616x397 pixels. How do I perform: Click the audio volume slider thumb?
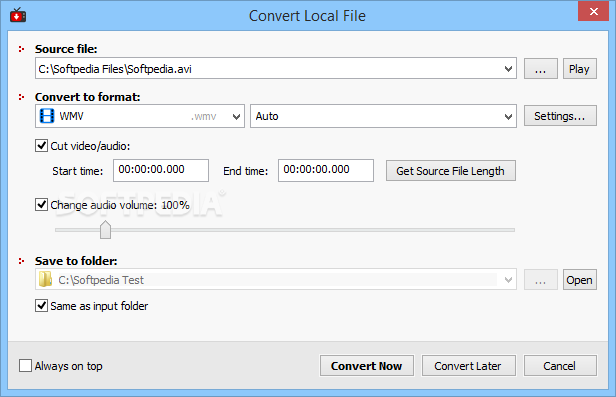click(105, 230)
